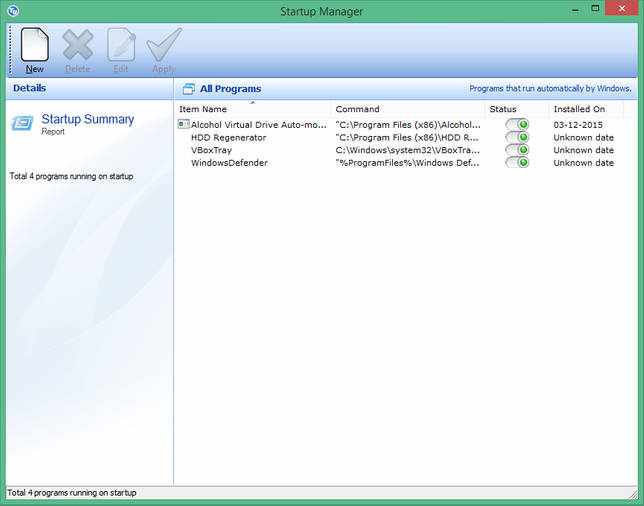The width and height of the screenshot is (644, 506).
Task: Click the Edit toolbar icon
Action: click(x=121, y=44)
